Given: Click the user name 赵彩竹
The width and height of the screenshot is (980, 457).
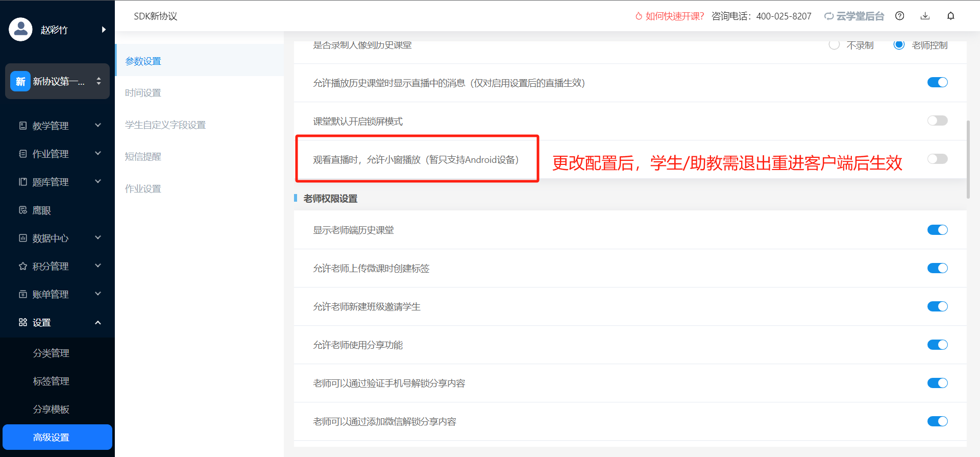Looking at the screenshot, I should click(54, 30).
